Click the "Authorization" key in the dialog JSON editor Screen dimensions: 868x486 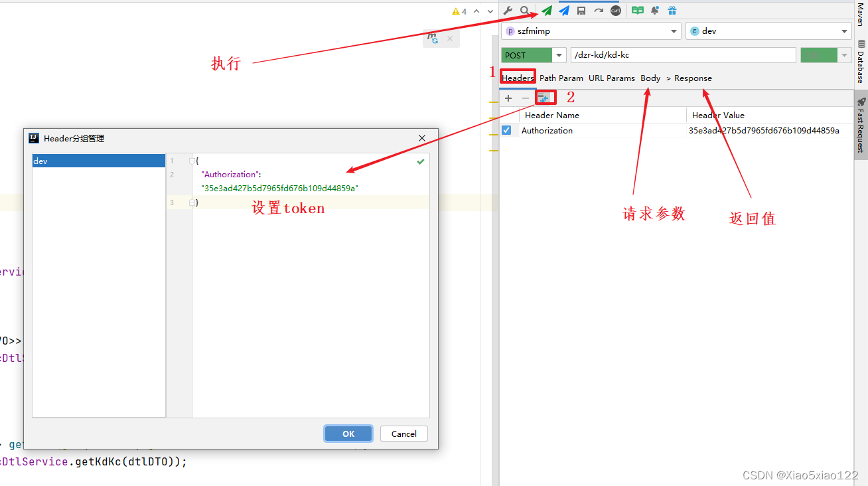231,174
